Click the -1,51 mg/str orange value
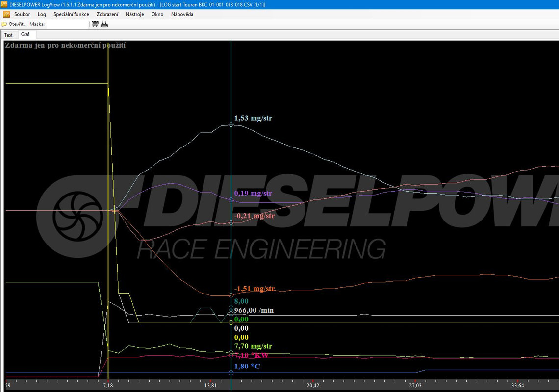 254,289
